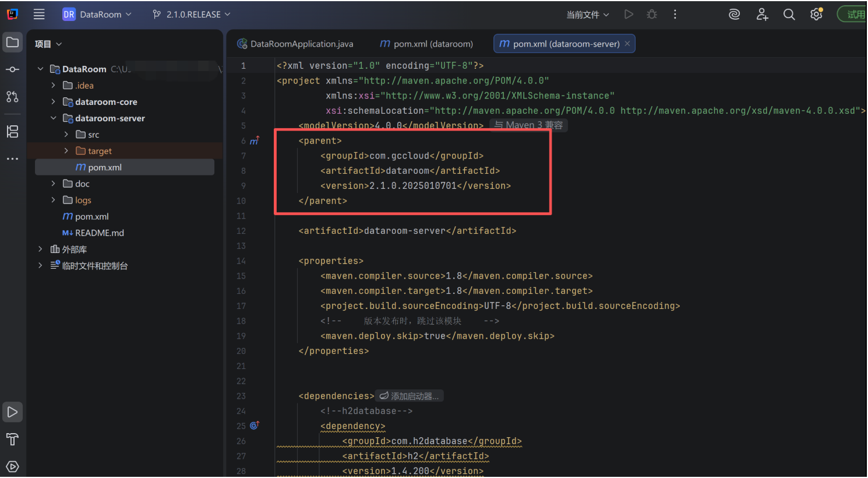Screen dimensions: 868x478
Task: Expand the logs folder
Action: [53, 200]
